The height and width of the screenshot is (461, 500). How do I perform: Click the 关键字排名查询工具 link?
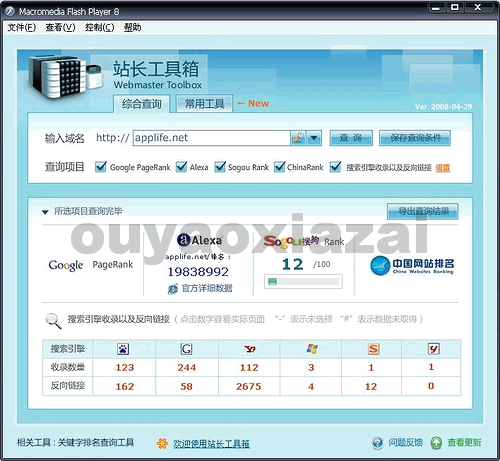96,443
